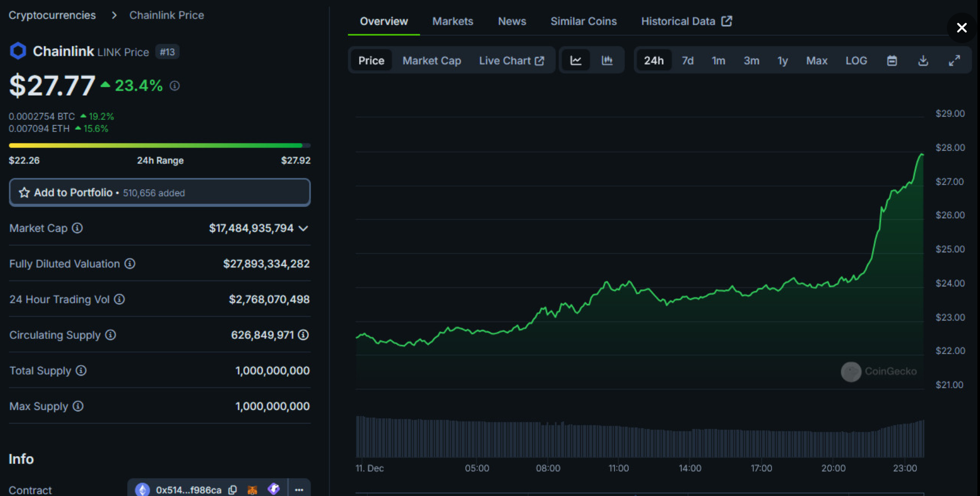Click the 24h Range progress bar
Screen dimensions: 980x496
160,145
